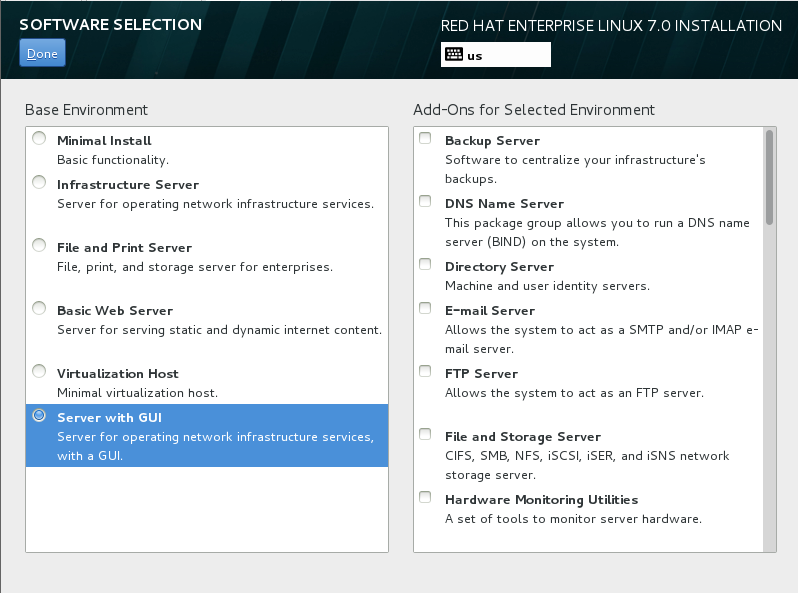Click the 'File and Storage Server' label
Image resolution: width=798 pixels, height=593 pixels.
[523, 437]
